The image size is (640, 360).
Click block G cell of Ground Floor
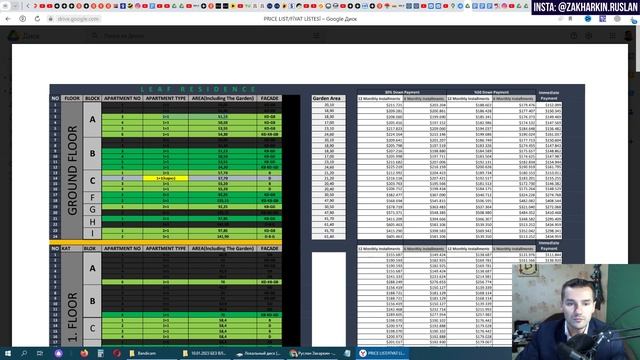[92, 209]
